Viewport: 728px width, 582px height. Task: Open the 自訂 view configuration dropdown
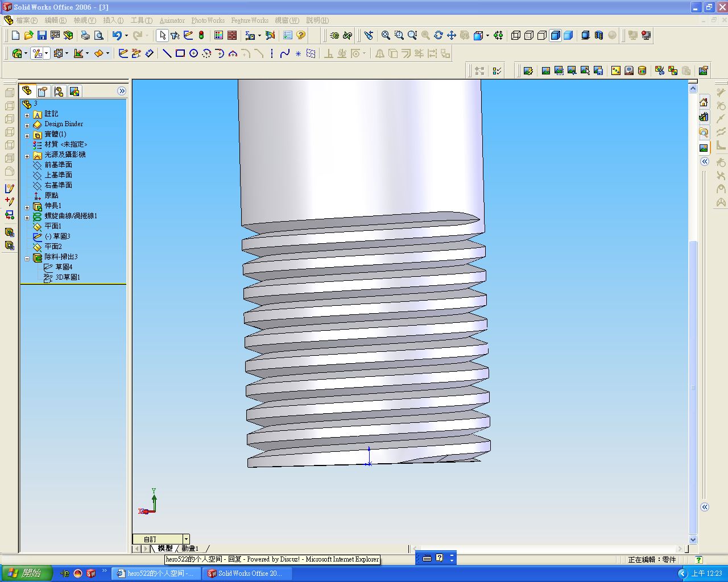(186, 539)
